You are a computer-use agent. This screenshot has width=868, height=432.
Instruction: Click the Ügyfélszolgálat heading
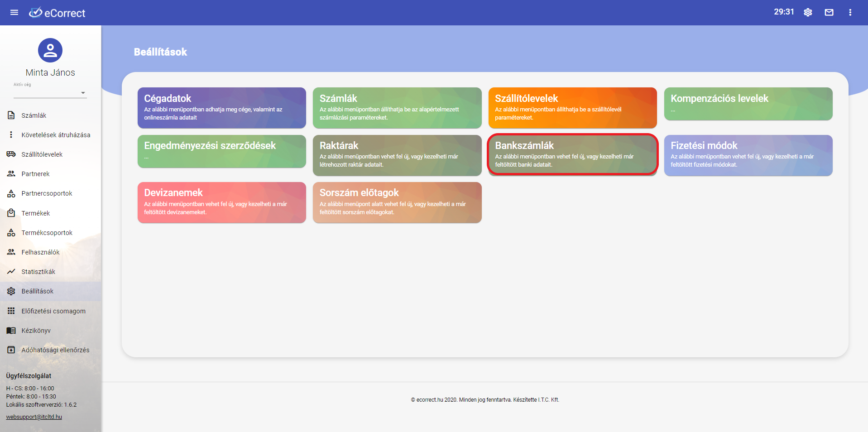click(x=29, y=376)
